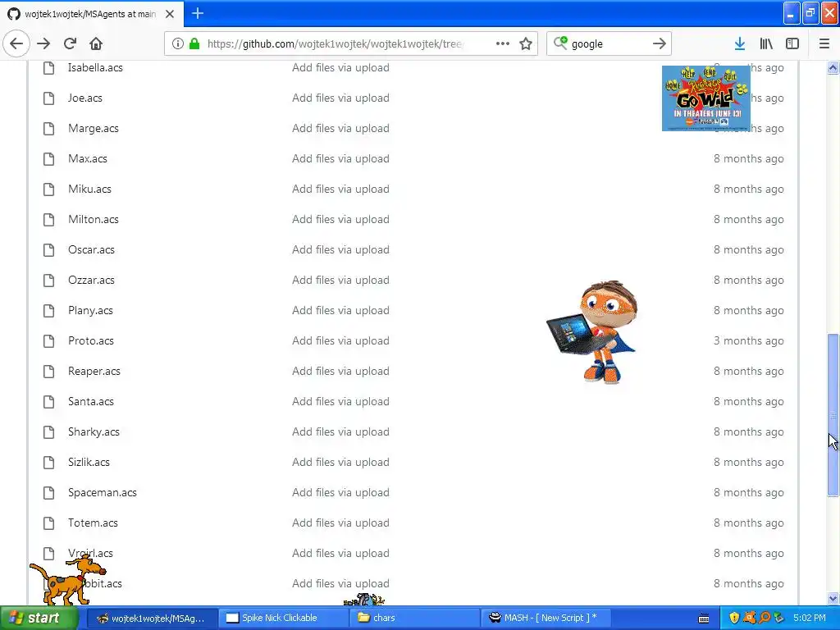View the green padlock connection details
Screen dimensions: 840x630
pyautogui.click(x=194, y=43)
